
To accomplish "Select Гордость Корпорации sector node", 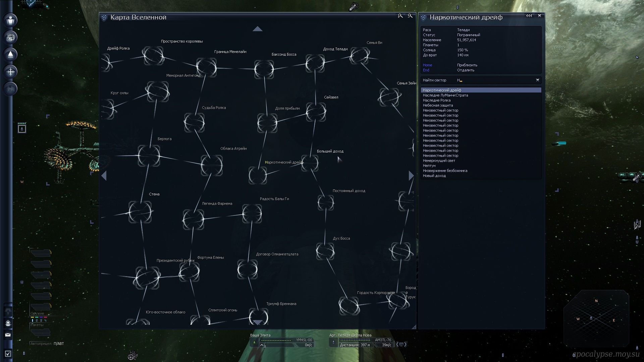I will tap(349, 306).
